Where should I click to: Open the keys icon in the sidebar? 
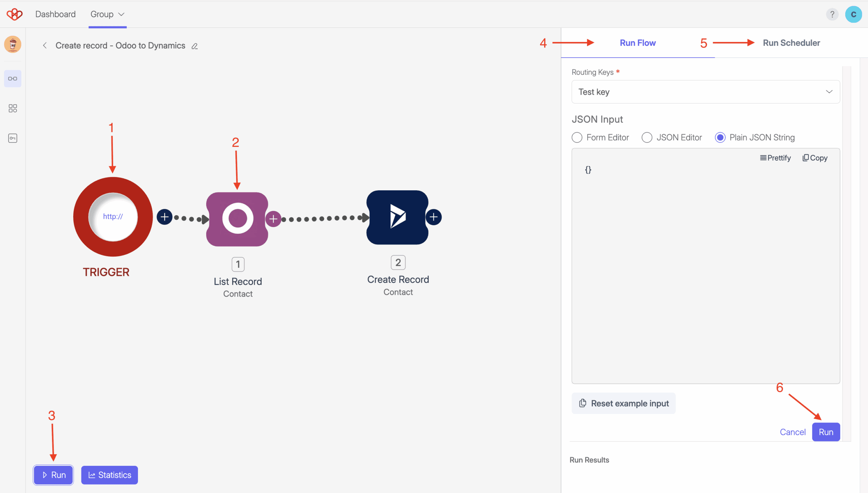[13, 138]
